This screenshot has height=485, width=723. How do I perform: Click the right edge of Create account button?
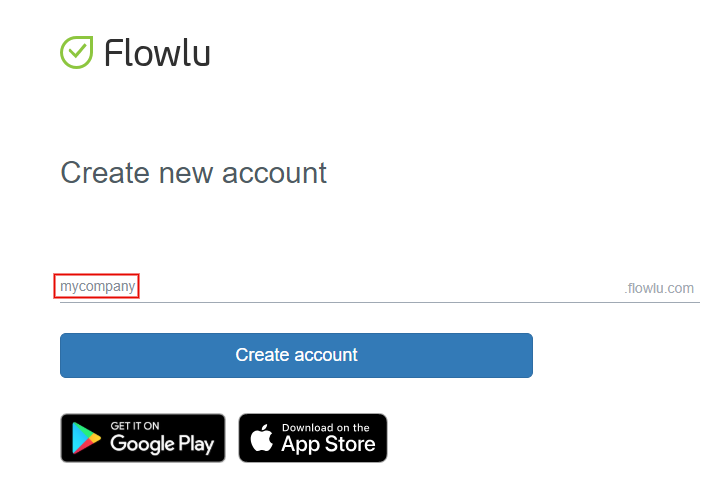coord(524,355)
